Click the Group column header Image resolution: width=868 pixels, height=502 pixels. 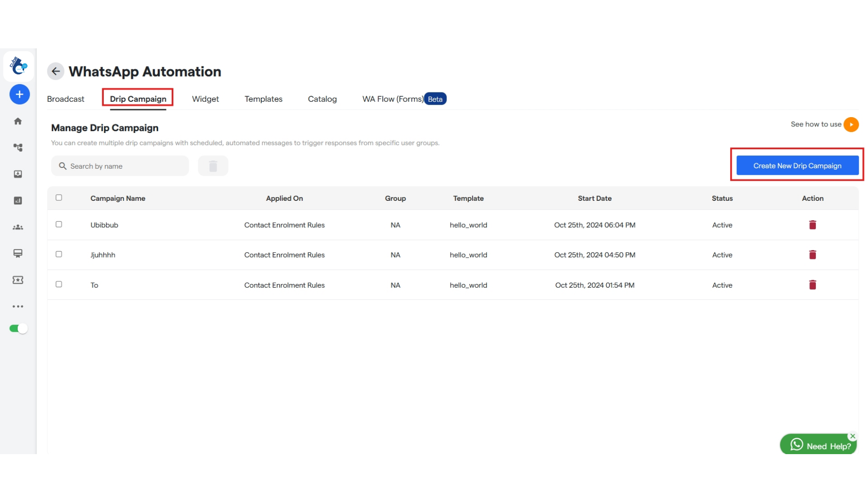(x=395, y=198)
